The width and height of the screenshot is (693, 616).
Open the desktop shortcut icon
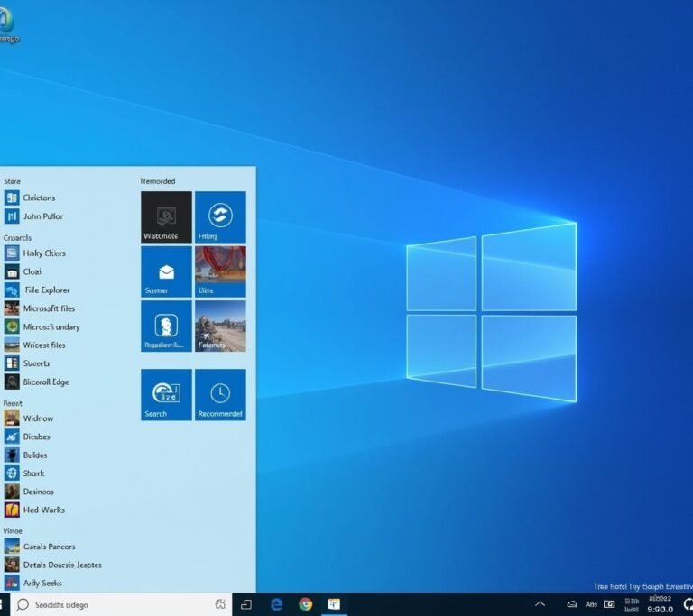pos(8,24)
